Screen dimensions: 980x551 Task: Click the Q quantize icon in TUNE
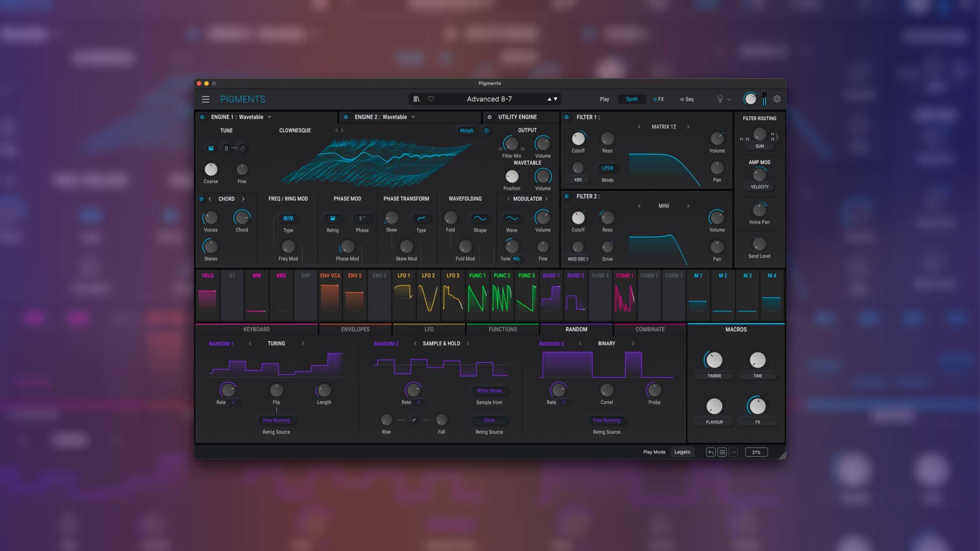point(226,148)
